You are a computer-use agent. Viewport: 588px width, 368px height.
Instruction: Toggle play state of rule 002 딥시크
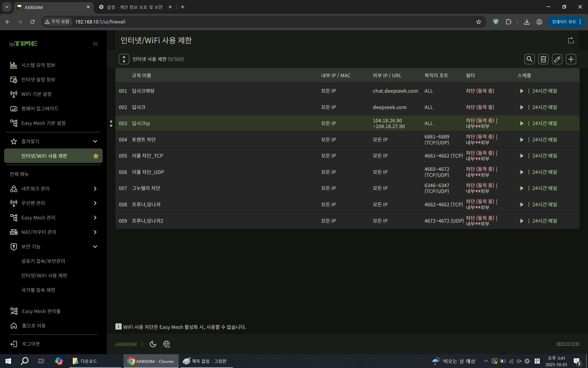521,107
